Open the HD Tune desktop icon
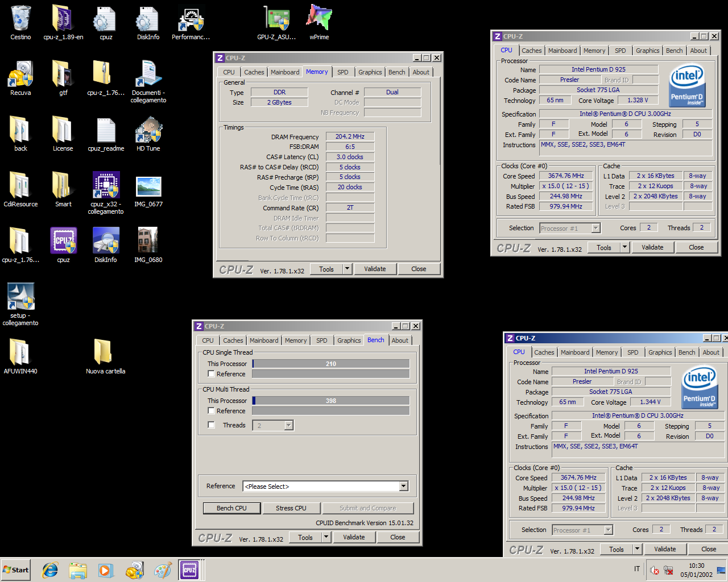 pos(148,131)
